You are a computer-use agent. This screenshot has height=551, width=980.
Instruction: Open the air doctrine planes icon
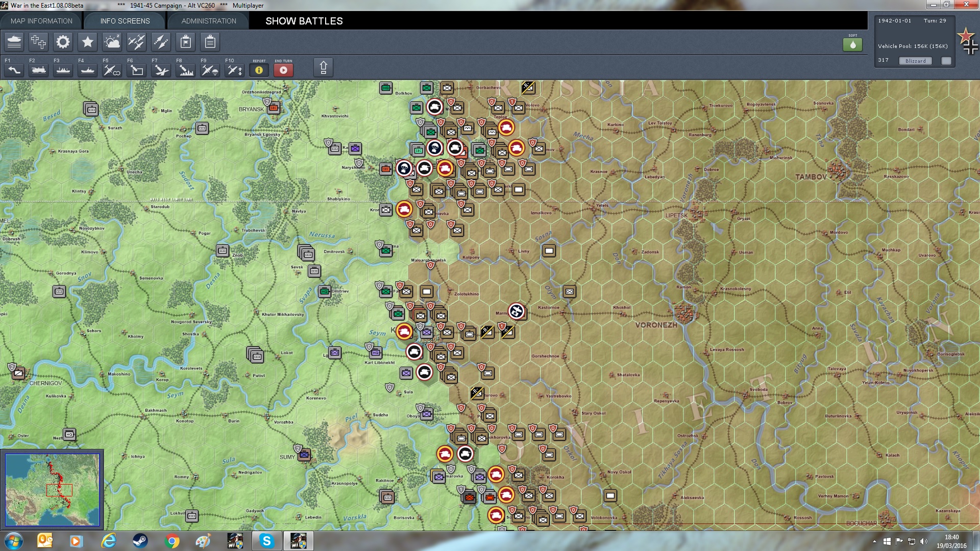click(x=136, y=42)
